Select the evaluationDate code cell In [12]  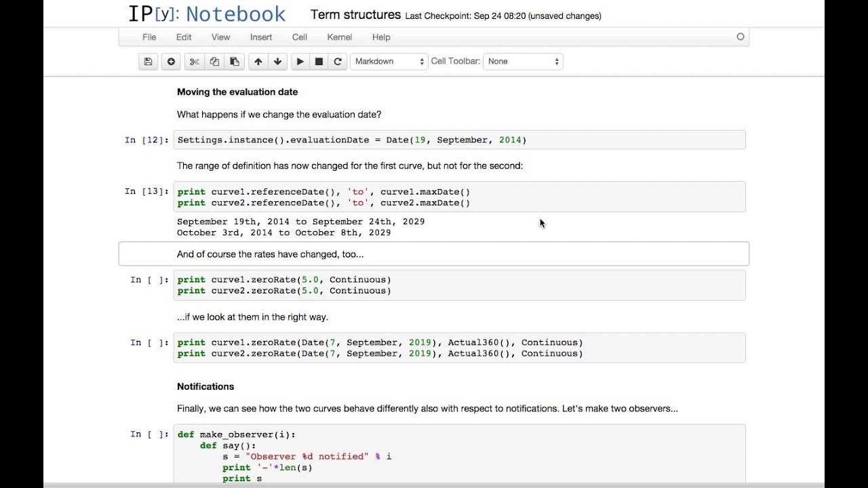tap(459, 140)
